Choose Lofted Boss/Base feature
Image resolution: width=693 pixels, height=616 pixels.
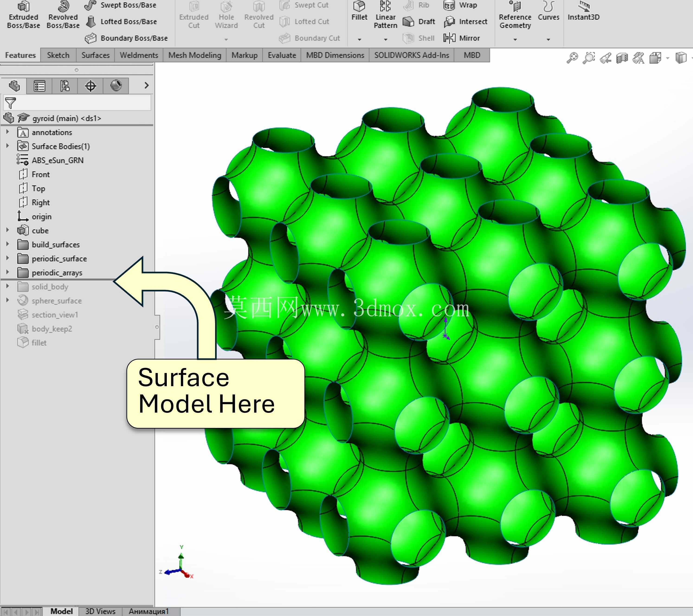pyautogui.click(x=121, y=22)
